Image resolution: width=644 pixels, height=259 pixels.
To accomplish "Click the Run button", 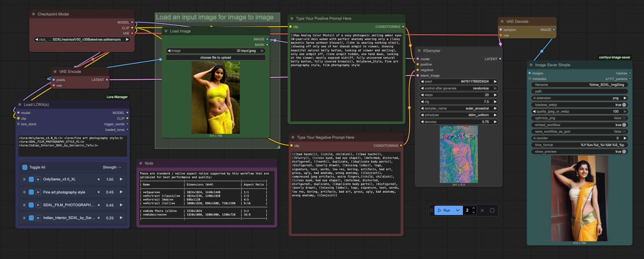I will 444,210.
